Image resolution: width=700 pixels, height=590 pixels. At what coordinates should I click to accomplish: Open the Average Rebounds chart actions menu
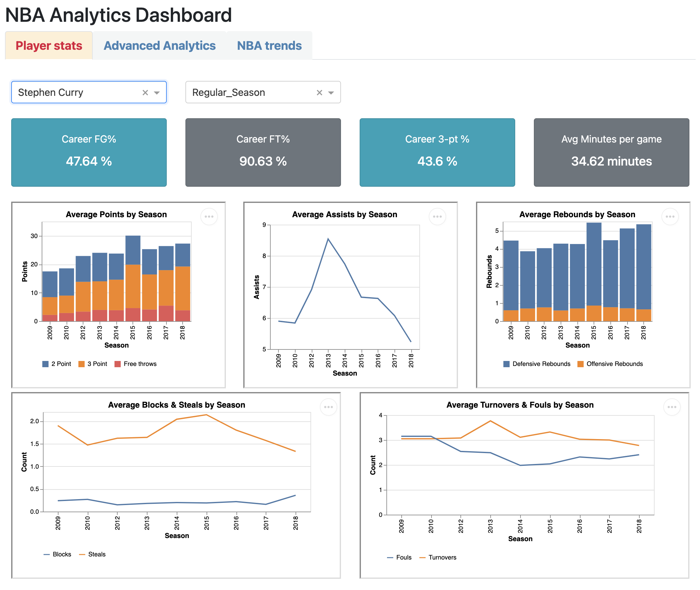point(670,217)
